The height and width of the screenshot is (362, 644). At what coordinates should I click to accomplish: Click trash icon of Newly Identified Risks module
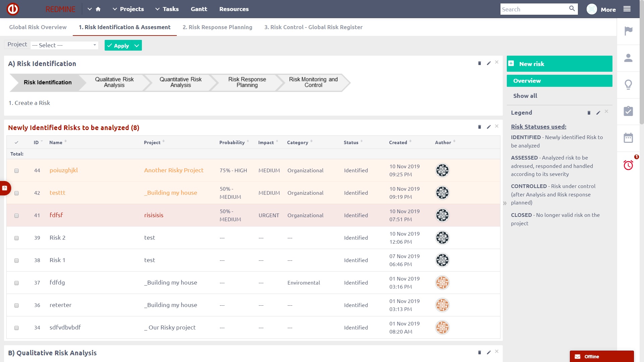479,127
